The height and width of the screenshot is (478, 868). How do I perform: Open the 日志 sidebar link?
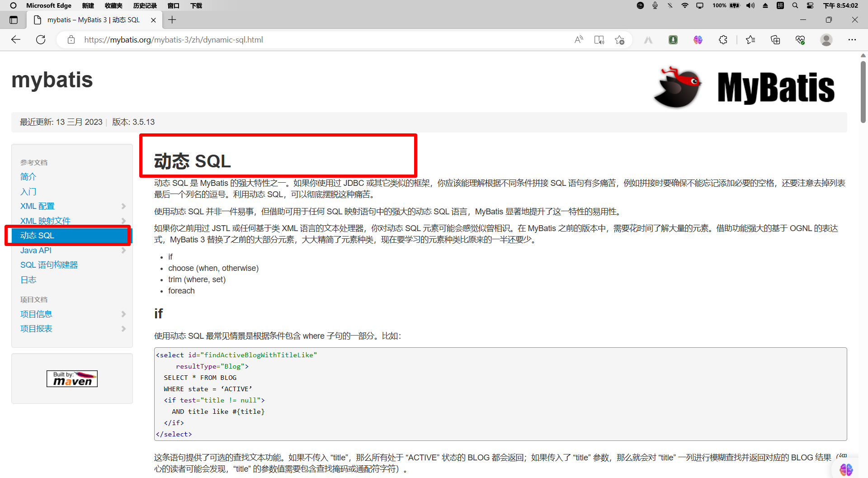28,280
